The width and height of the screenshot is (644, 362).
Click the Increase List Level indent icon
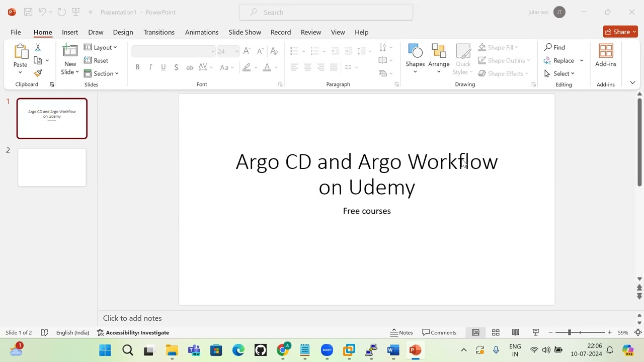(348, 51)
